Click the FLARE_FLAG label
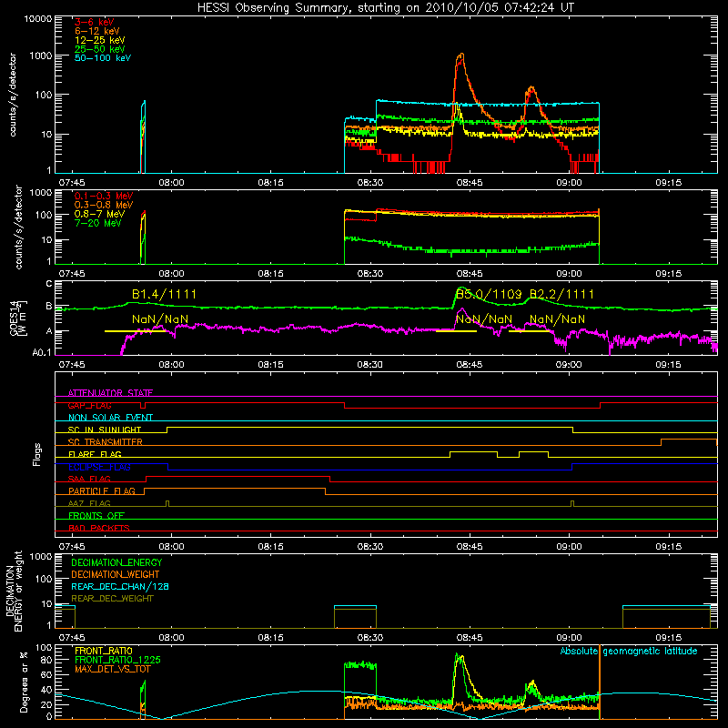The height and width of the screenshot is (728, 728). tap(95, 454)
